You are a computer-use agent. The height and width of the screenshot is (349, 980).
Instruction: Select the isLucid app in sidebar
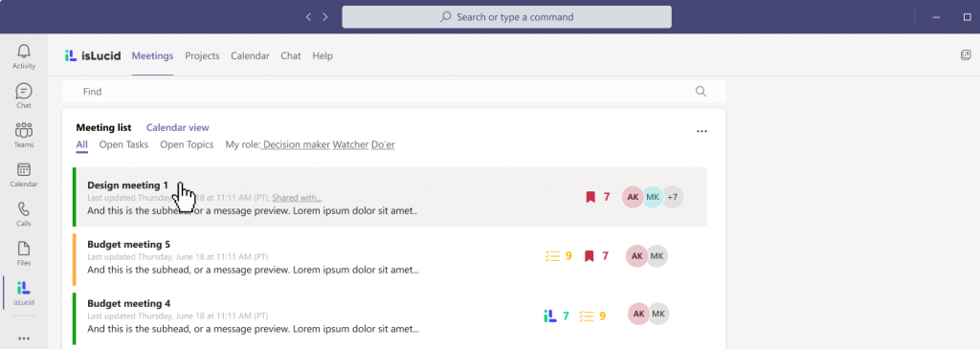click(x=24, y=293)
